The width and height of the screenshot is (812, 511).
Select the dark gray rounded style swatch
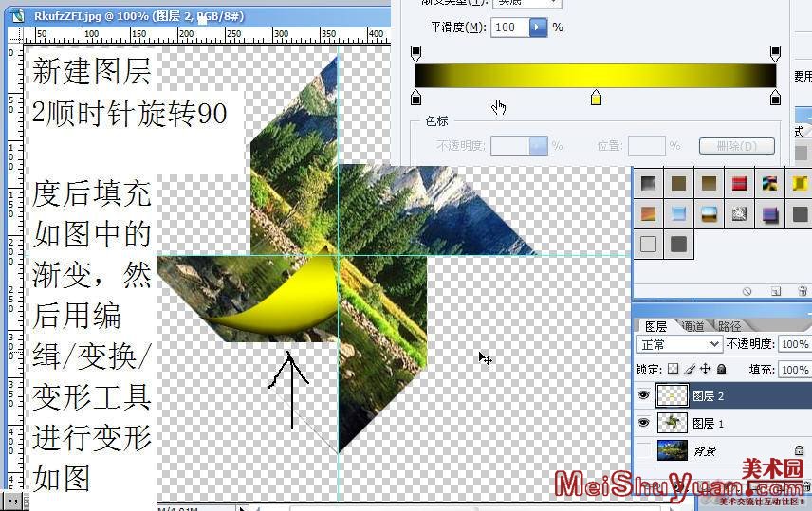(678, 244)
